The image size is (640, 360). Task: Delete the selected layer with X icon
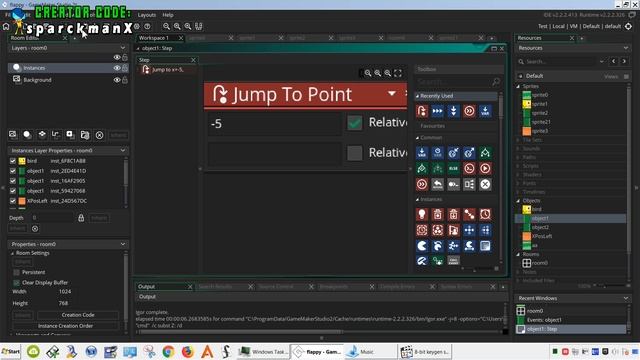(99, 135)
